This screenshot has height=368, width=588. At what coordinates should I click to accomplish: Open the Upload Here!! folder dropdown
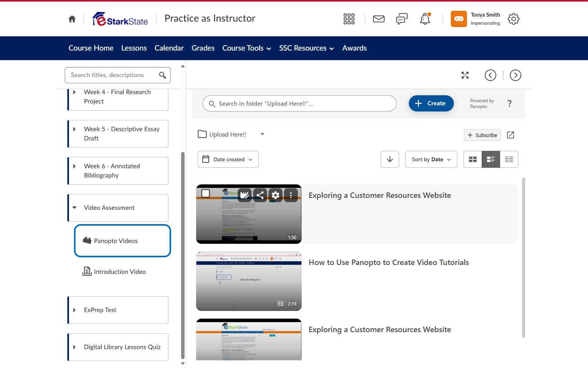click(x=262, y=134)
